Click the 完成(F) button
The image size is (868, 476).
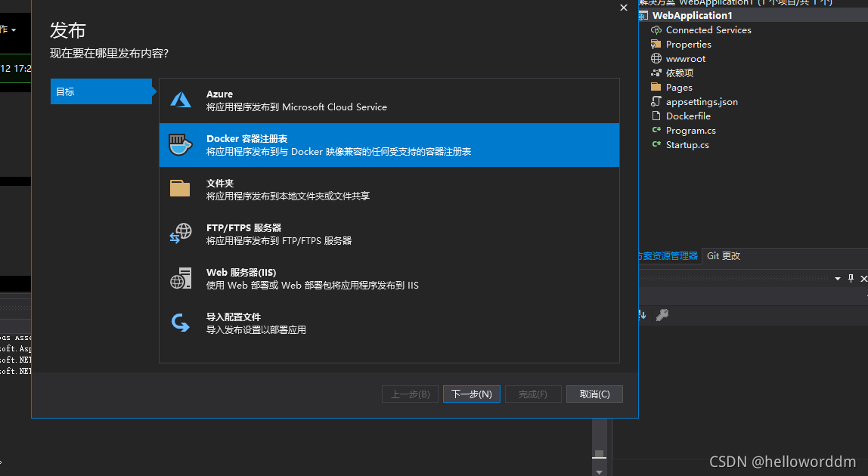click(533, 394)
